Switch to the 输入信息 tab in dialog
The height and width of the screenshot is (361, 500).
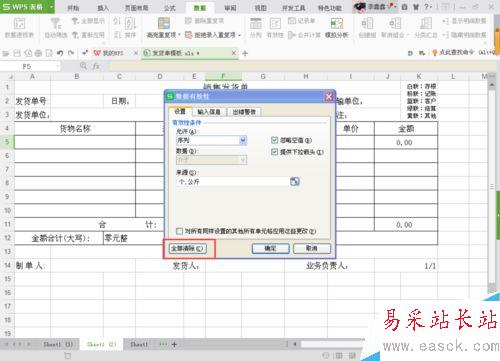click(209, 112)
